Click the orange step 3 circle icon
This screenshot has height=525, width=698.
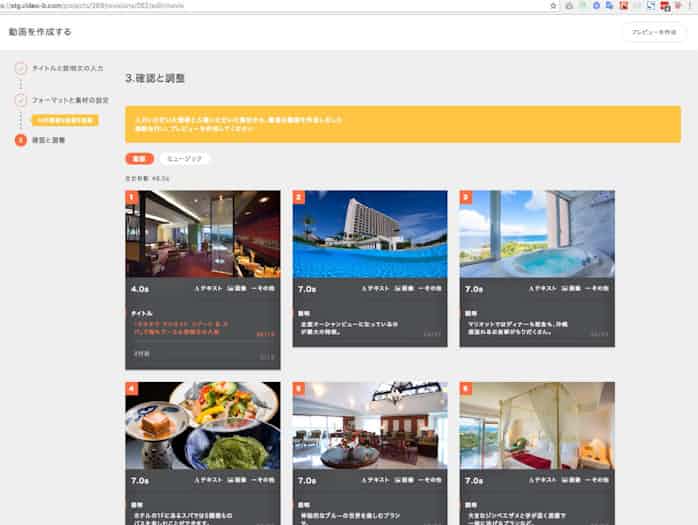(x=21, y=140)
